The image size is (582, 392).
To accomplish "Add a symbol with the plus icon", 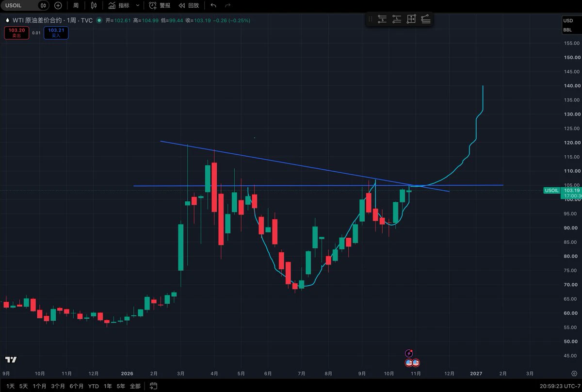I will click(x=58, y=5).
